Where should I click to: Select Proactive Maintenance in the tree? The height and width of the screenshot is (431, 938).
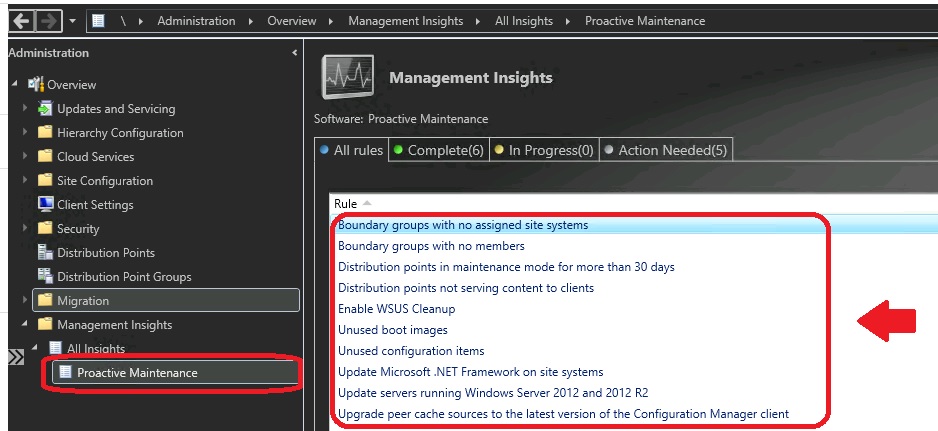137,372
